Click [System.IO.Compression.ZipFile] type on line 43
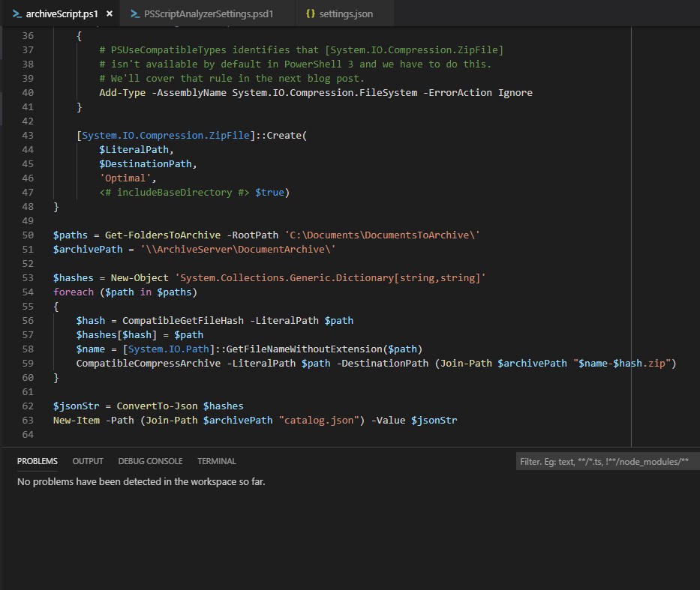 [166, 136]
